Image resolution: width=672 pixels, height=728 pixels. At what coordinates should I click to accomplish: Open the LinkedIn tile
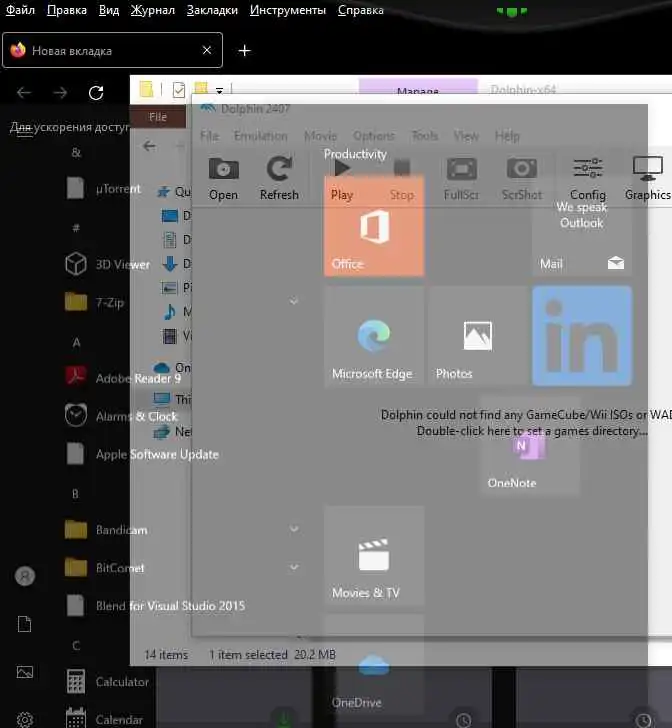pos(582,336)
